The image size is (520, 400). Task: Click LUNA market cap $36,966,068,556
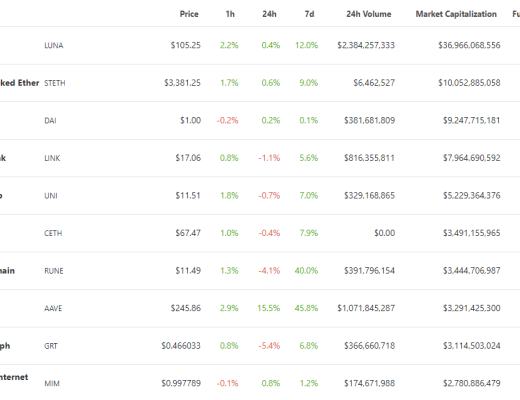[x=469, y=45]
